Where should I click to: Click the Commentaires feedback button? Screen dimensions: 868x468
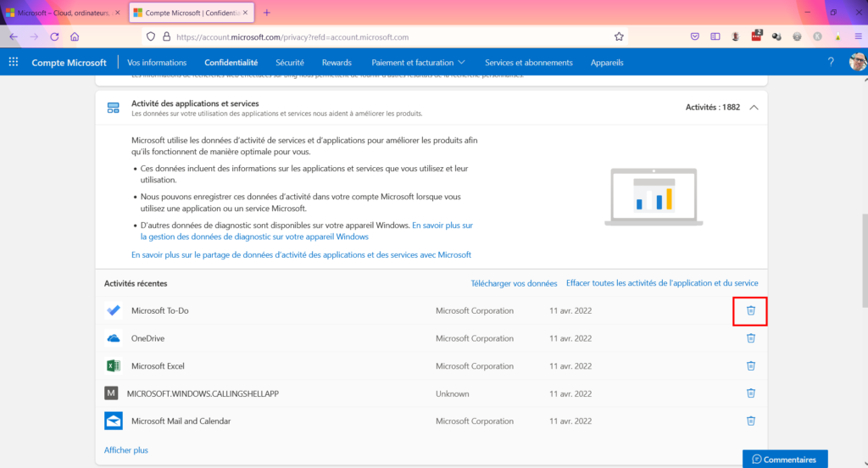pos(785,460)
